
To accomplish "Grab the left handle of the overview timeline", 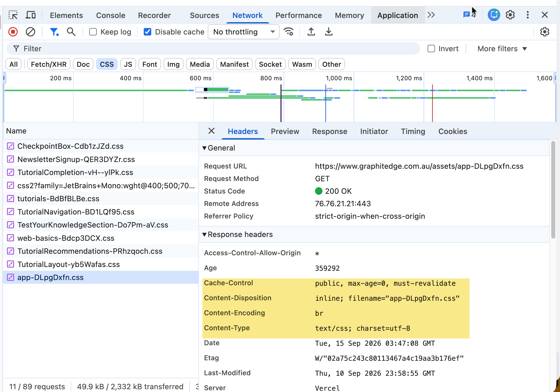I will pos(4,78).
